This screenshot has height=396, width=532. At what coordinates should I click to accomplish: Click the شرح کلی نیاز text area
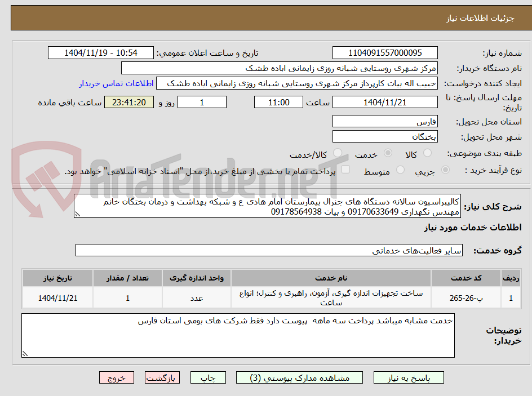pyautogui.click(x=267, y=207)
